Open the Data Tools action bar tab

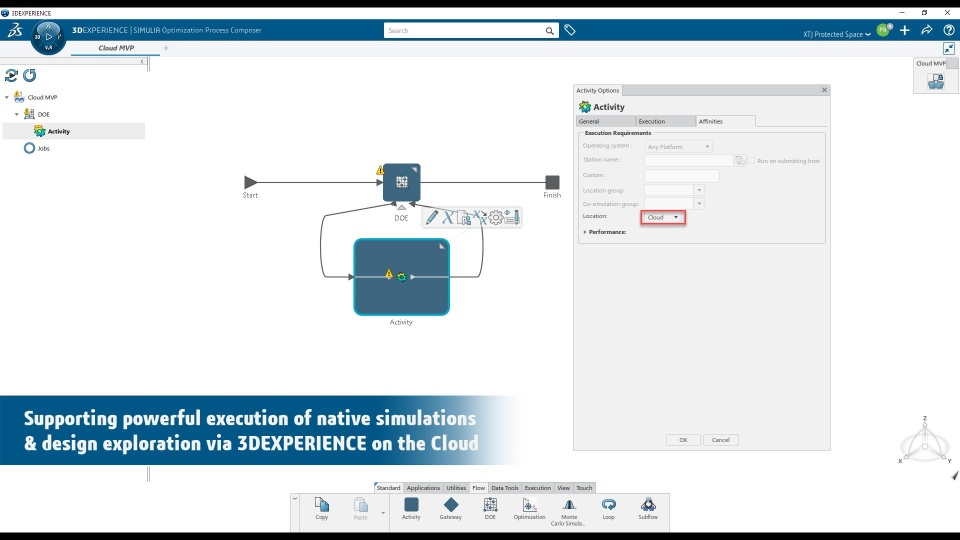pos(505,488)
